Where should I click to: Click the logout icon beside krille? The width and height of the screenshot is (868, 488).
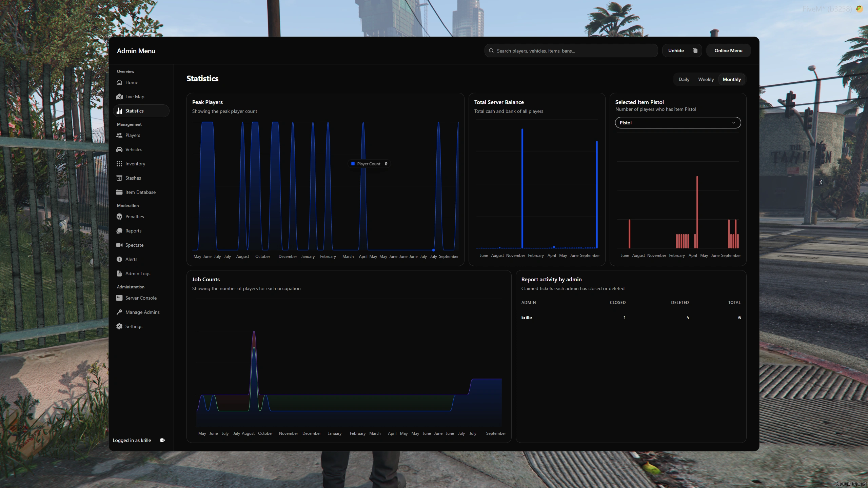[163, 440]
